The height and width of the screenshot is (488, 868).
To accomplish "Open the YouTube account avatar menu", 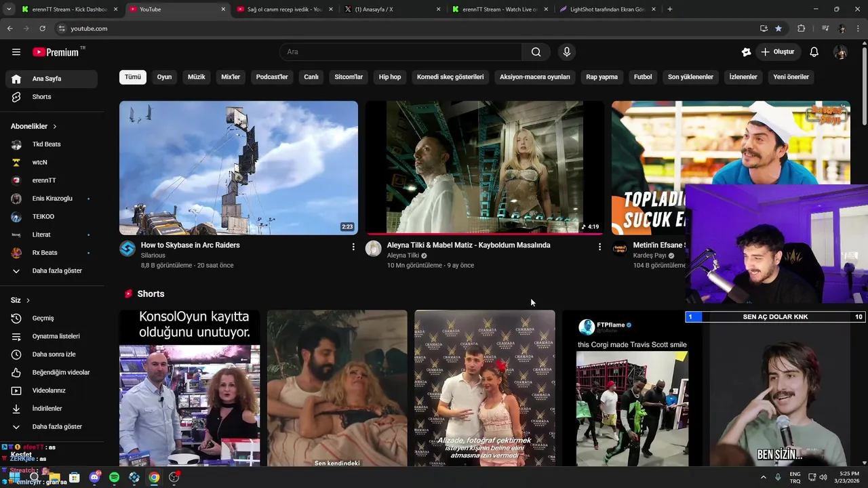I will pos(840,52).
